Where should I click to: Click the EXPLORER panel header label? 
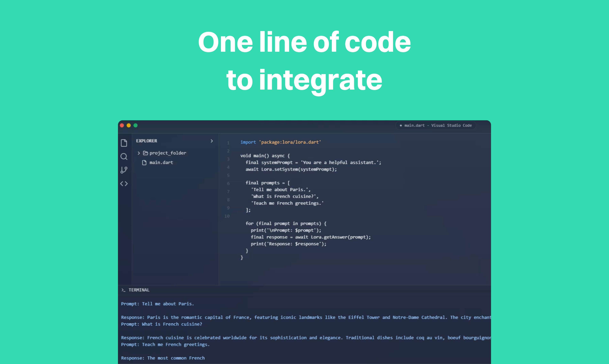(x=147, y=141)
